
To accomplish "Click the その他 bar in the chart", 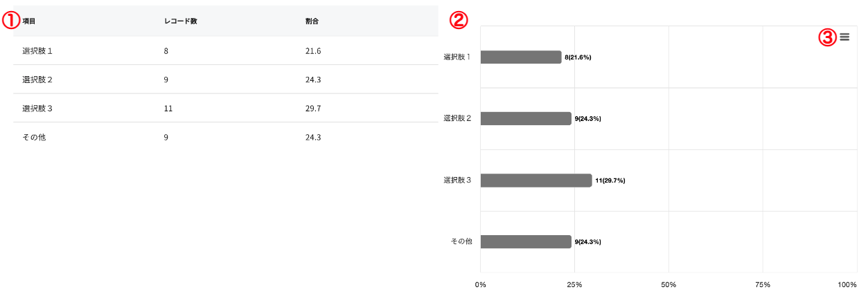I will coord(525,241).
